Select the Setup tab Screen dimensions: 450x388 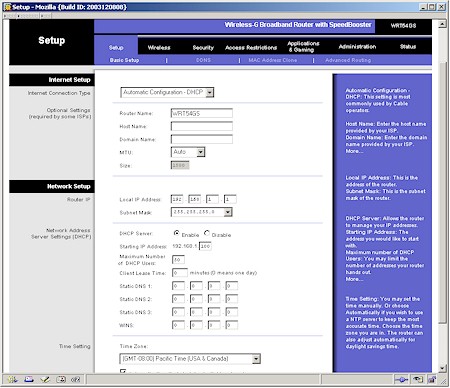tap(116, 48)
